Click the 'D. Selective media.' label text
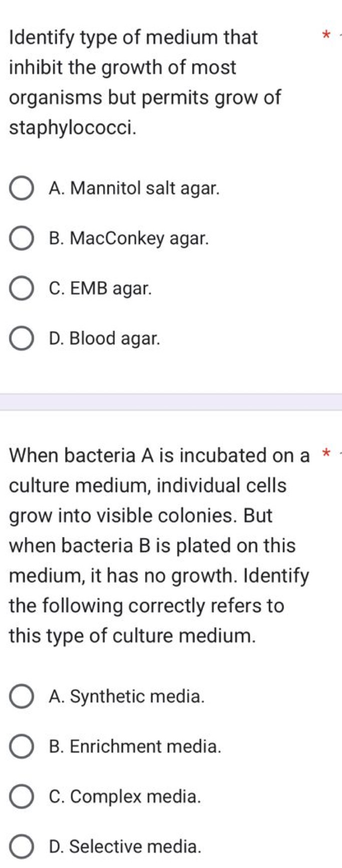This screenshot has width=342, height=868. click(126, 847)
